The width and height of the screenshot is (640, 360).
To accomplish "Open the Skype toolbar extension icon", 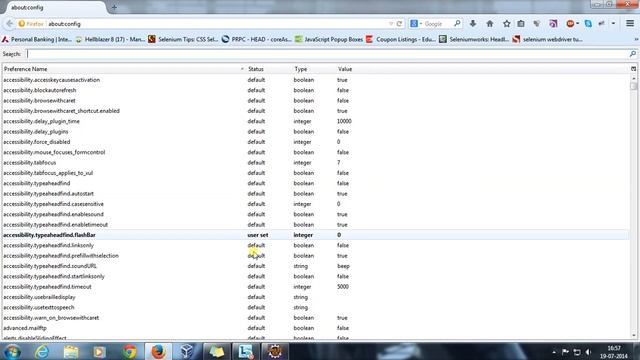I will pyautogui.click(x=588, y=24).
